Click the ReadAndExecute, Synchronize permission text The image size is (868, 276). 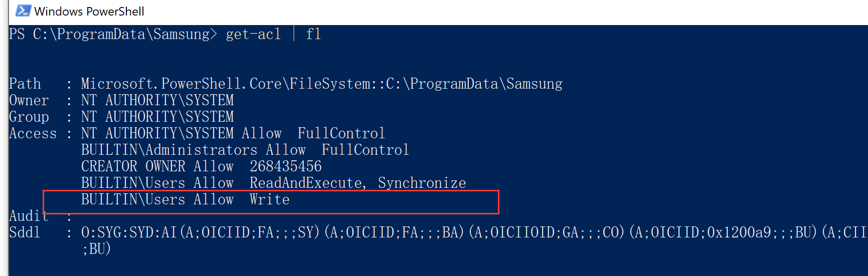358,183
